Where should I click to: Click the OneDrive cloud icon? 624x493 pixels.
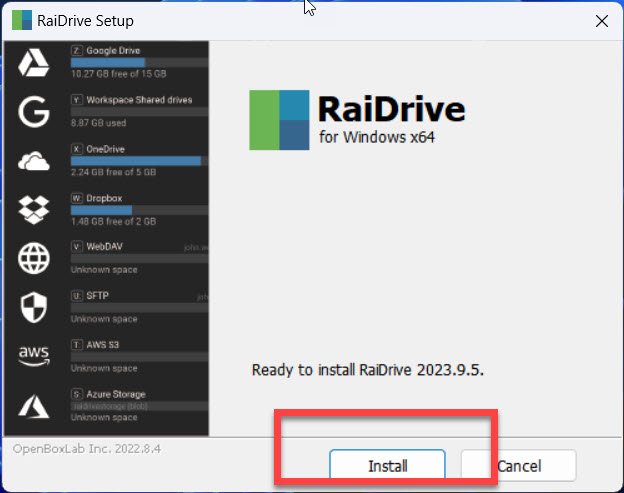tap(33, 161)
